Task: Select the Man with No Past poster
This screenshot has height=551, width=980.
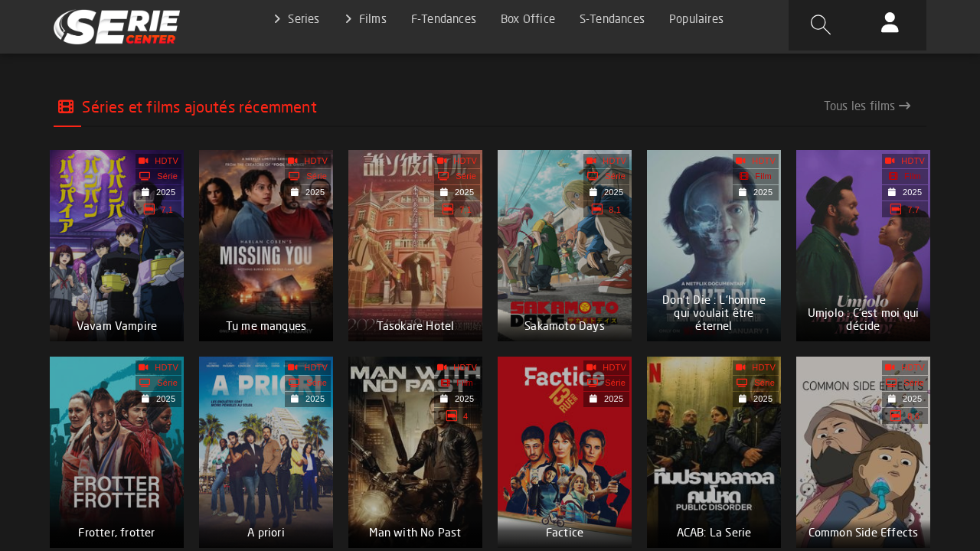Action: [415, 452]
